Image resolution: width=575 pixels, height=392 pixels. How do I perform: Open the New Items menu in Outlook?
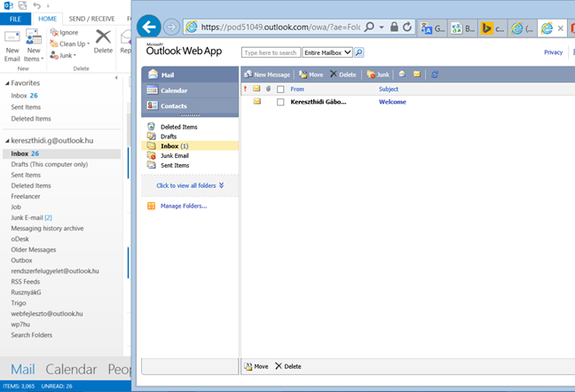(34, 46)
